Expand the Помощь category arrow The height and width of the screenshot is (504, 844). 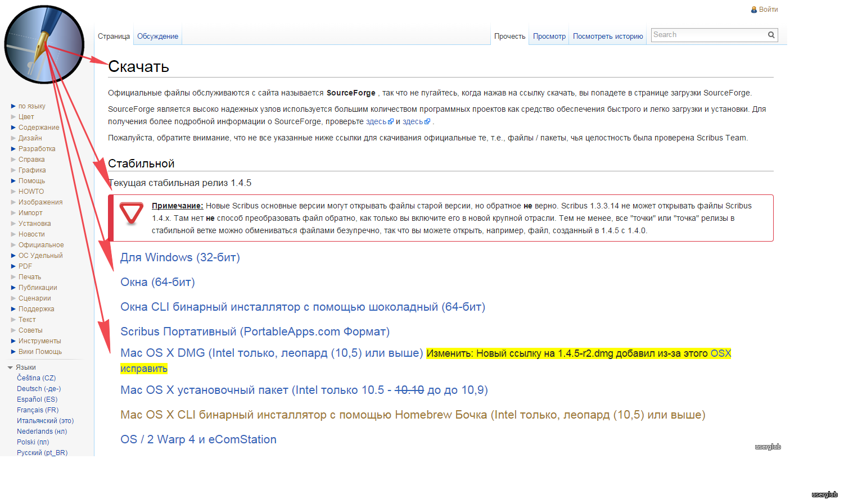tap(13, 181)
